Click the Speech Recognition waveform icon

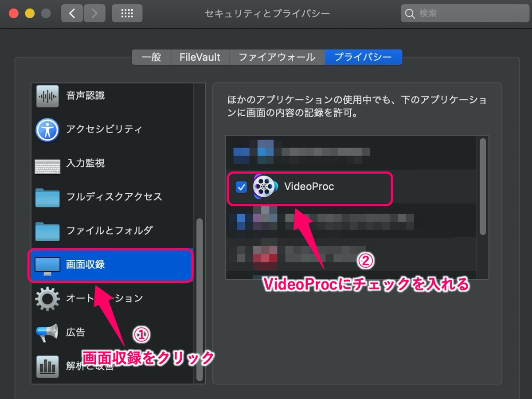click(47, 96)
